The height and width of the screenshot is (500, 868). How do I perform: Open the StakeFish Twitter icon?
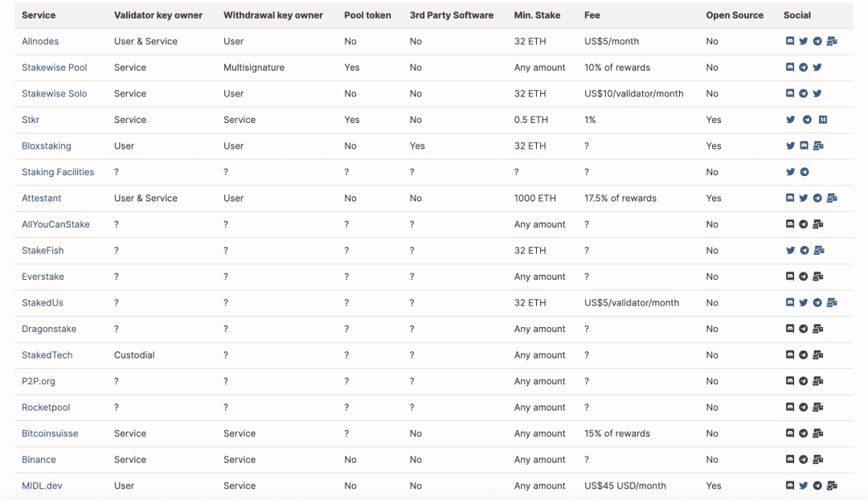tap(791, 250)
